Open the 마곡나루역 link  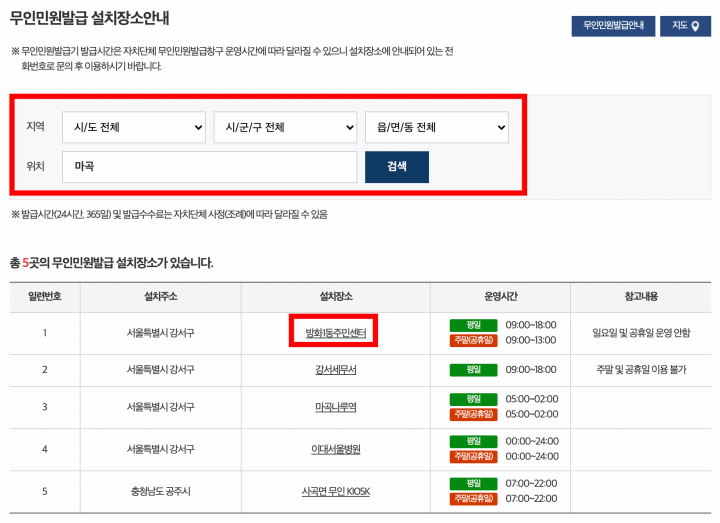336,407
